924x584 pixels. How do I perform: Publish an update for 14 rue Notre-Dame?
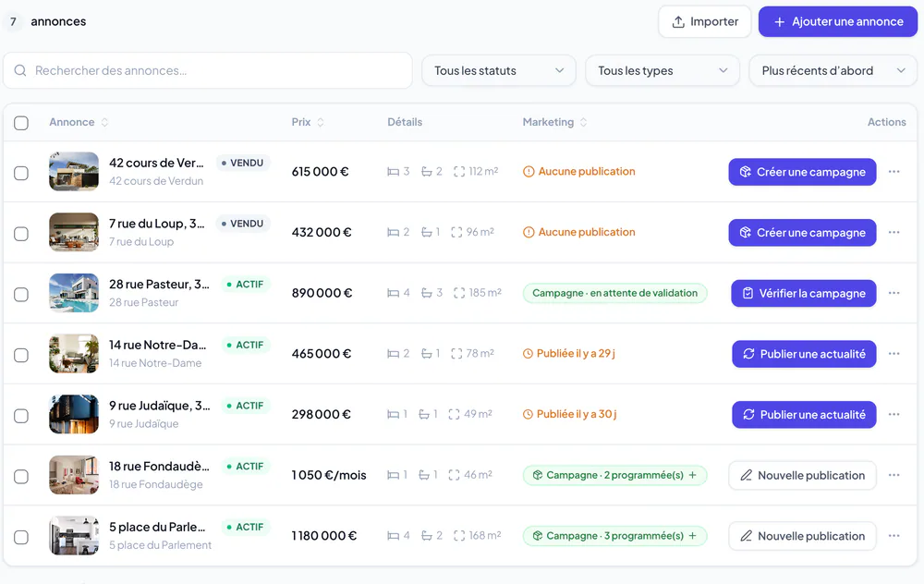[x=805, y=354]
